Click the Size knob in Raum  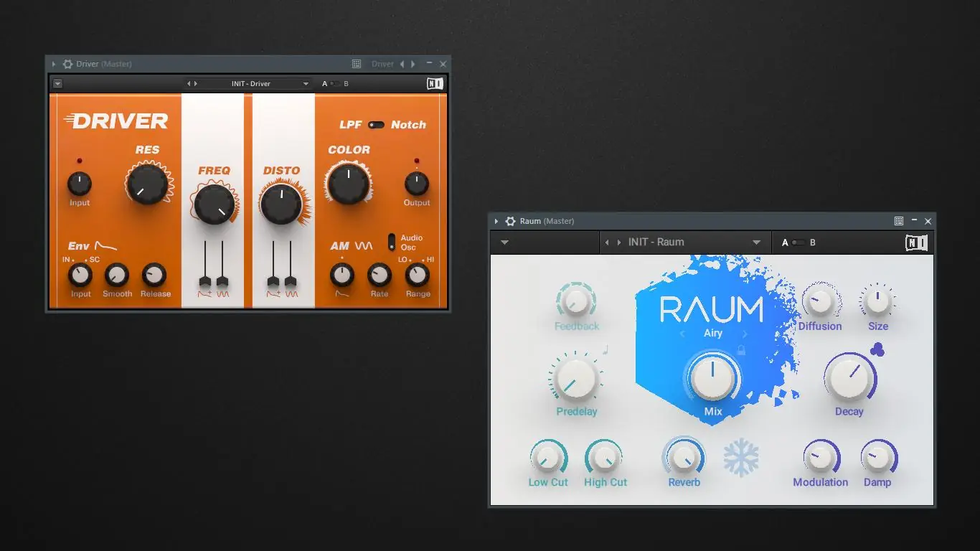(x=877, y=302)
